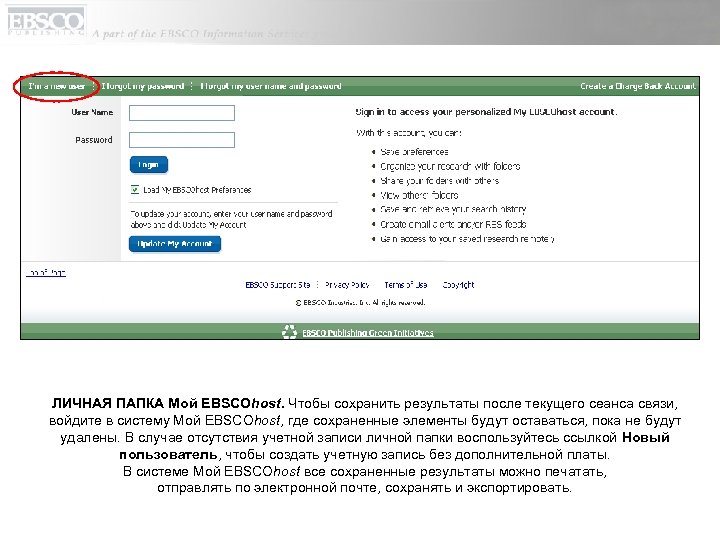This screenshot has width=720, height=540.
Task: Select the EBSCO Industries copyright notice
Action: 360,303
